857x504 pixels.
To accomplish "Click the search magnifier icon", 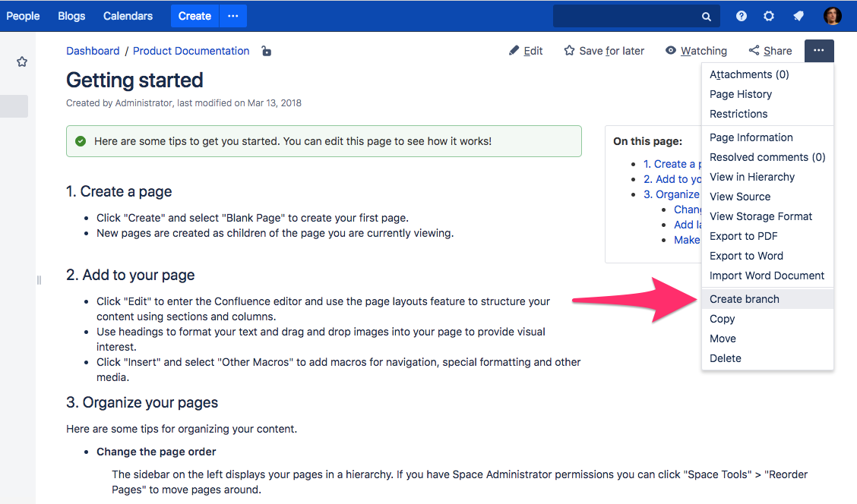I will click(x=707, y=17).
